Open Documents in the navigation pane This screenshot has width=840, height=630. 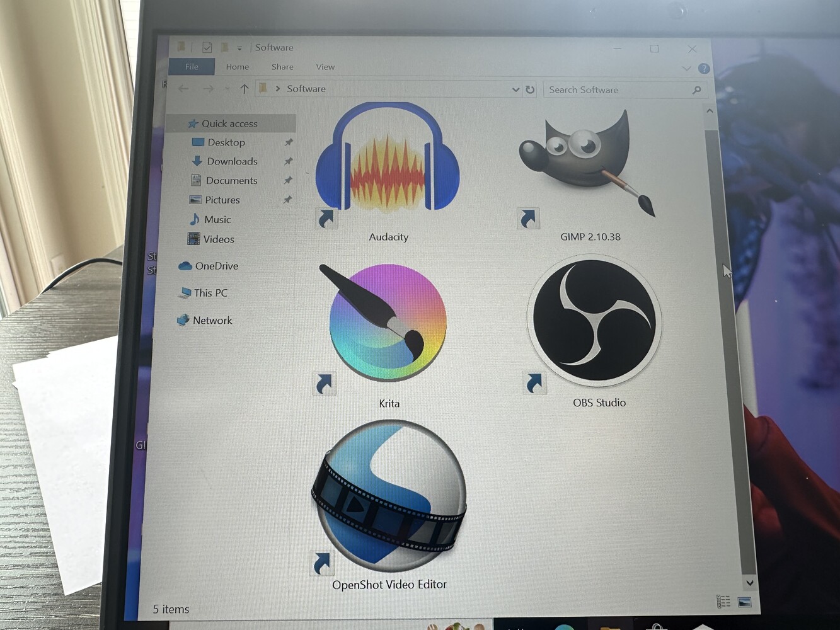pyautogui.click(x=231, y=180)
